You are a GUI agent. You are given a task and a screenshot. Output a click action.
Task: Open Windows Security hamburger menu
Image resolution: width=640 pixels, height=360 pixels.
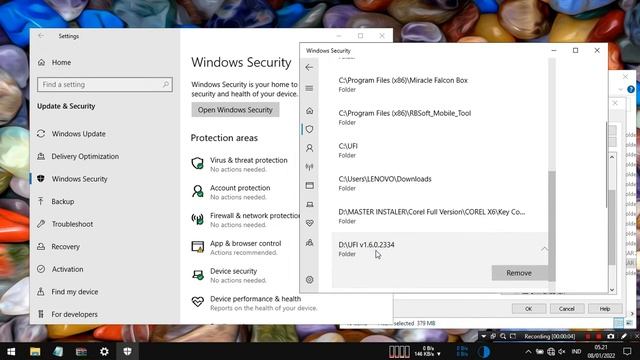(x=309, y=88)
